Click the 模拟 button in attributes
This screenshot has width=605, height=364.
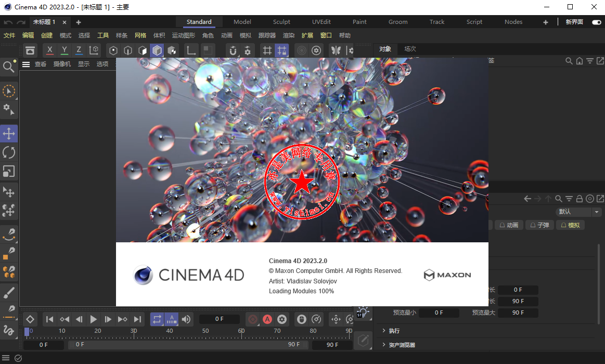click(570, 225)
